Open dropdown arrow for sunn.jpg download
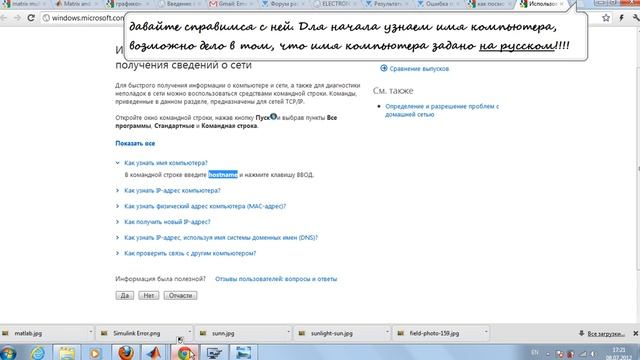The width and height of the screenshot is (640, 360). [x=288, y=332]
